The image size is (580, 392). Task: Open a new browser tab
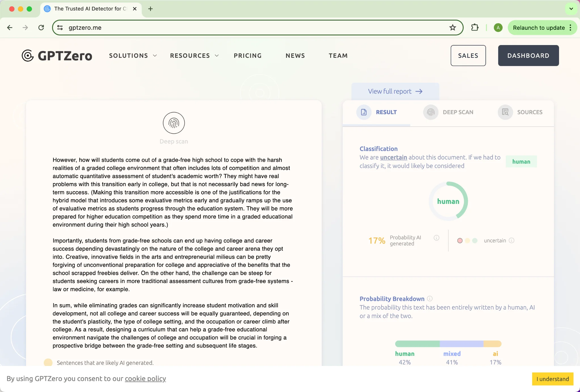click(150, 9)
